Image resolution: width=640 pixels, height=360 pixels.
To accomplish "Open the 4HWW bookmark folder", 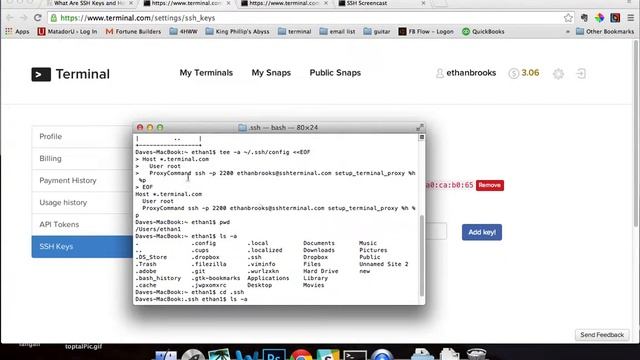I will pyautogui.click(x=183, y=31).
